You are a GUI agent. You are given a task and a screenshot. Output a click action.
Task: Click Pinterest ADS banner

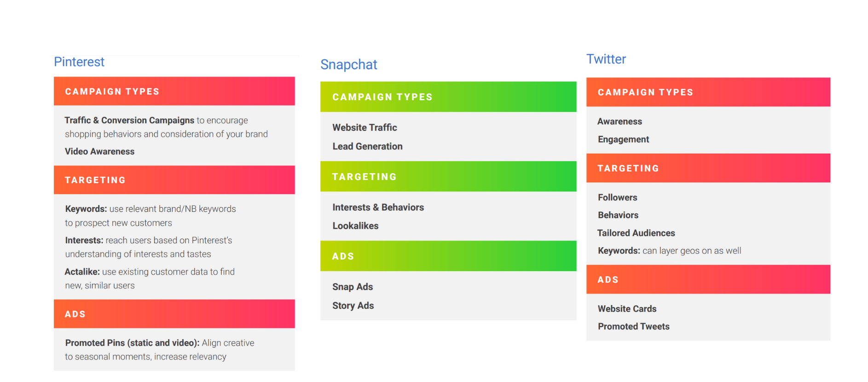click(174, 314)
